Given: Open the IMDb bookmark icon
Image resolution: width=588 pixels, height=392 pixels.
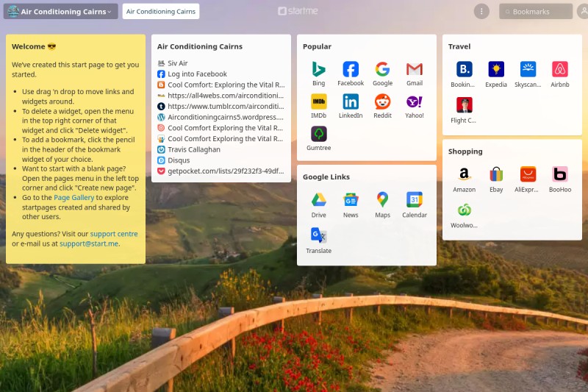Looking at the screenshot, I should pos(319,101).
